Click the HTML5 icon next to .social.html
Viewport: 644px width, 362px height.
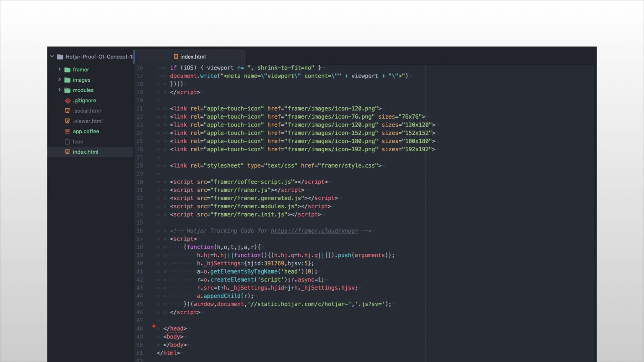click(x=68, y=111)
